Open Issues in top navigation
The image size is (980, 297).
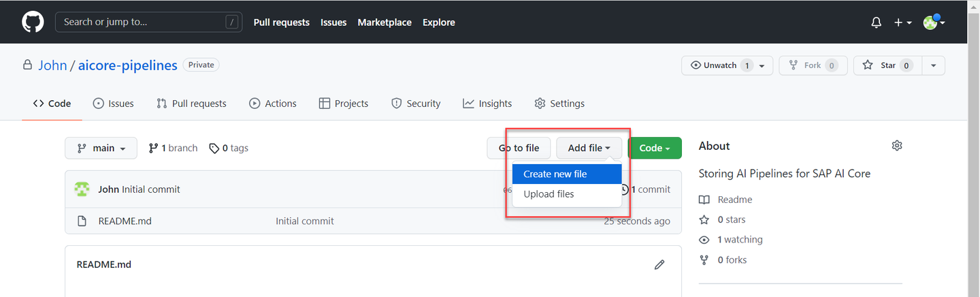click(333, 22)
